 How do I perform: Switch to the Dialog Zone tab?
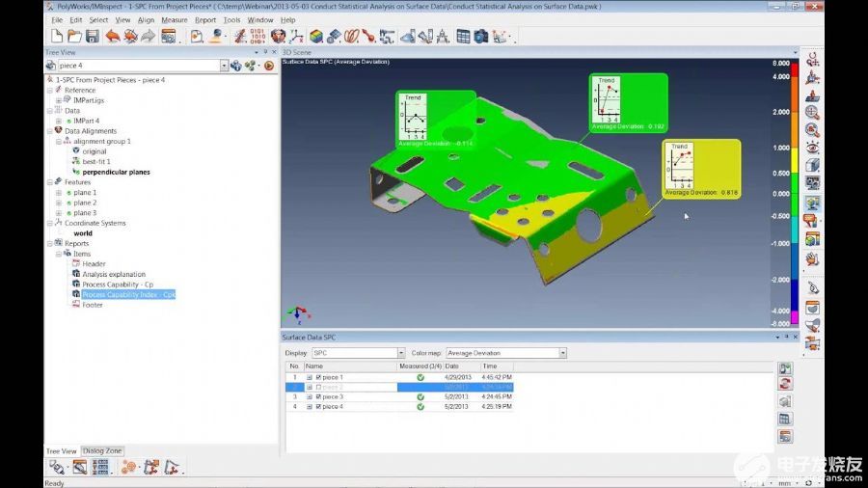[102, 451]
